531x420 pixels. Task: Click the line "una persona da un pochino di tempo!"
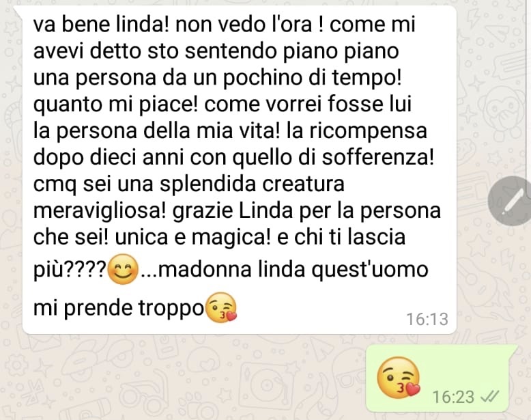pyautogui.click(x=217, y=78)
